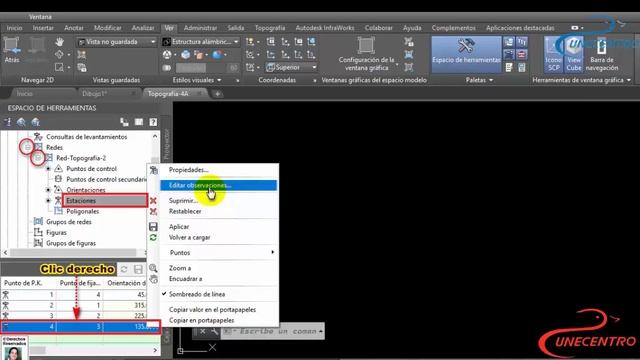Viewport: 640px width, 360px height.
Task: Expand the Estilos visuales panel
Action: click(x=197, y=80)
